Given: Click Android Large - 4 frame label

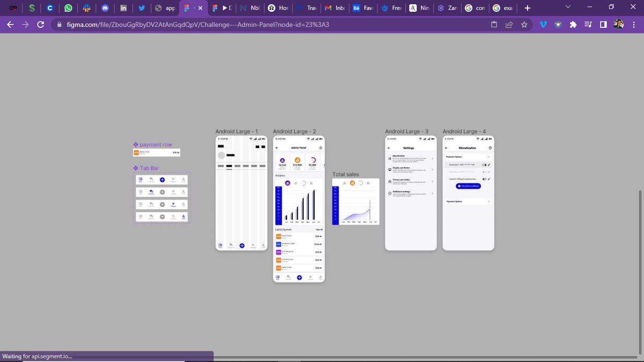Looking at the screenshot, I should (464, 131).
